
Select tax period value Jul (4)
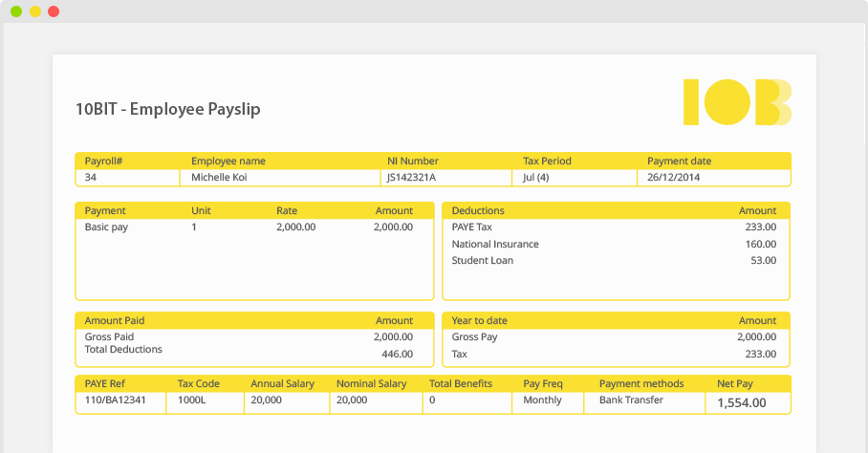(x=536, y=177)
